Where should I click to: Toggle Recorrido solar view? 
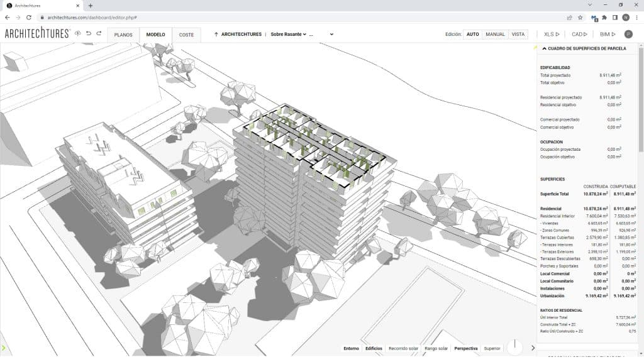click(403, 349)
